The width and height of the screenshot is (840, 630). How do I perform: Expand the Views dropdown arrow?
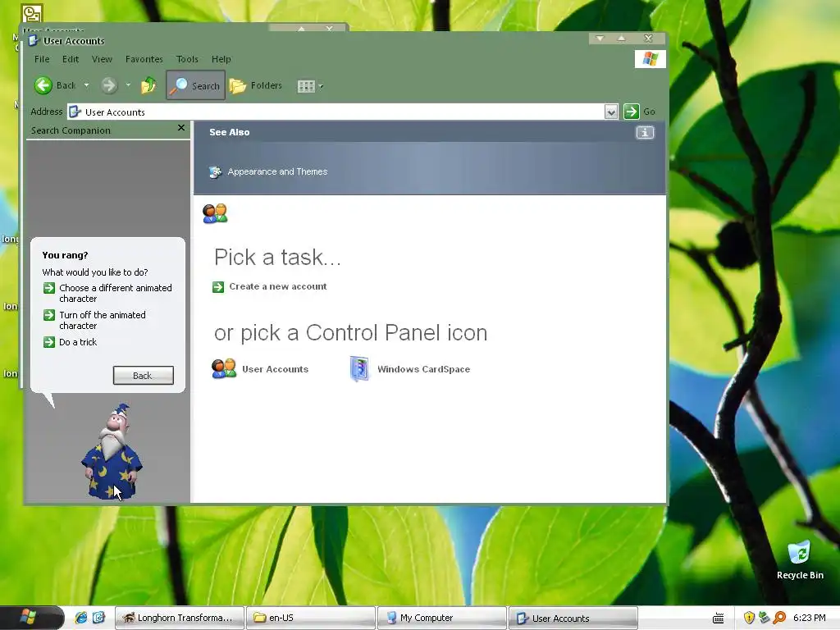(x=321, y=85)
